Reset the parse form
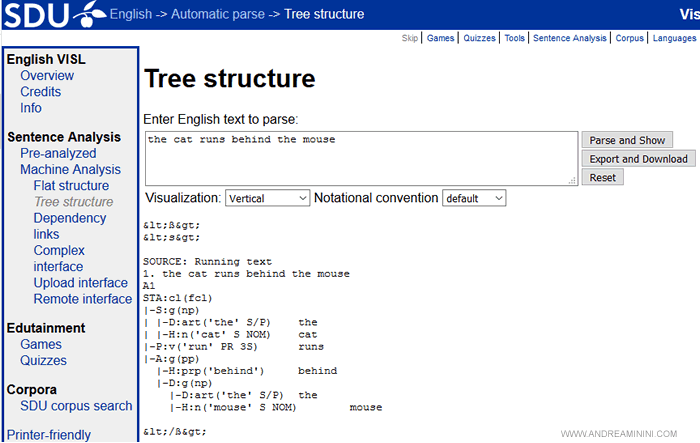This screenshot has width=700, height=443. tap(602, 177)
